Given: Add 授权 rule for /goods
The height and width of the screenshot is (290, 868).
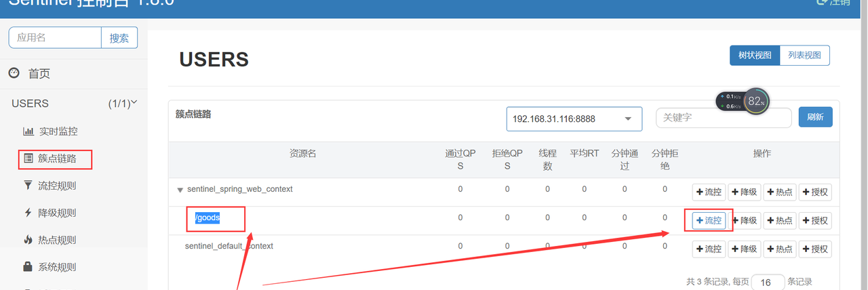Looking at the screenshot, I should click(815, 220).
